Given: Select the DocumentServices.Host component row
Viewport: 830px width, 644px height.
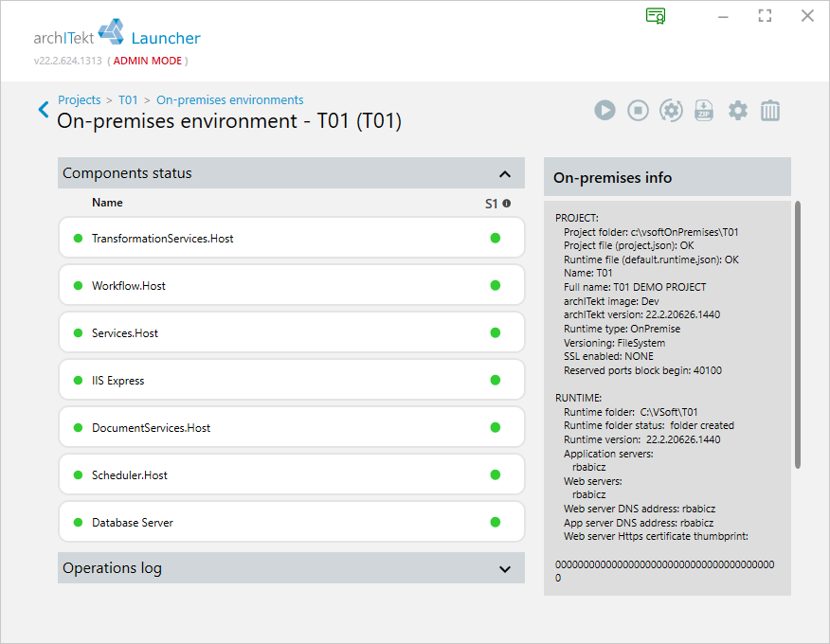Looking at the screenshot, I should tap(291, 427).
